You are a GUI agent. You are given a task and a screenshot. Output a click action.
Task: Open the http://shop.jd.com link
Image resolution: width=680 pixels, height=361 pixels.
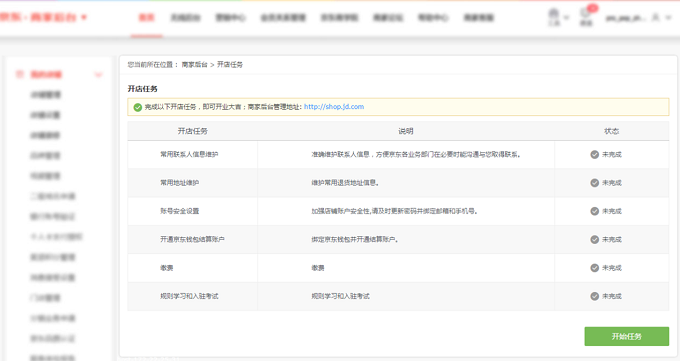[334, 107]
